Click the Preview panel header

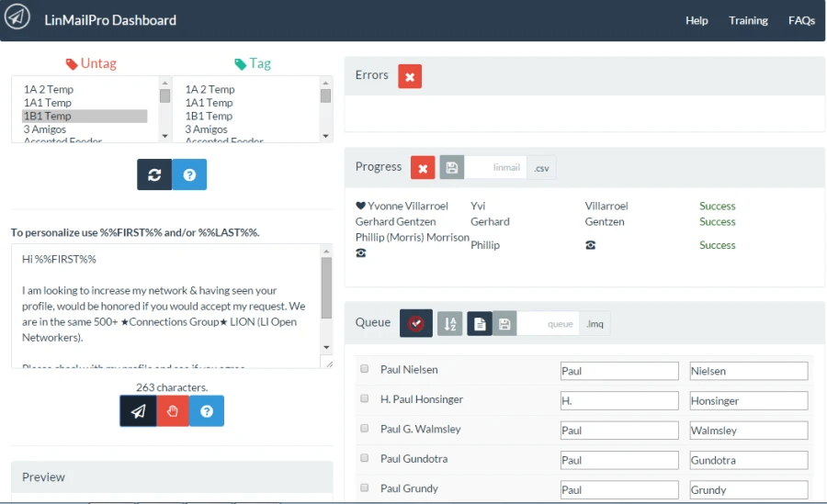pos(172,477)
